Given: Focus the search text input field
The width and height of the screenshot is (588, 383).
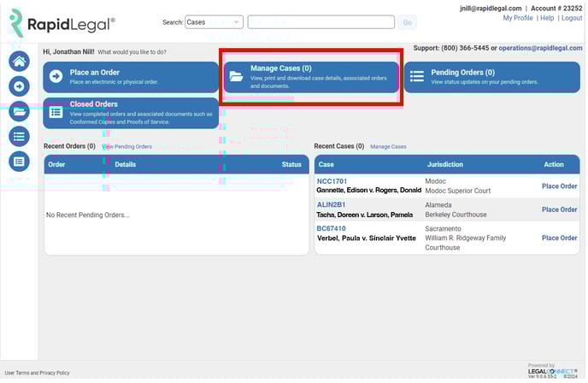Looking at the screenshot, I should (321, 22).
